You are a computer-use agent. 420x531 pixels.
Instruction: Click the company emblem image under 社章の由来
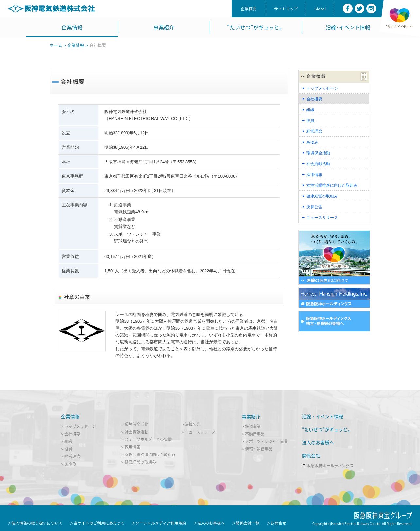click(x=82, y=331)
